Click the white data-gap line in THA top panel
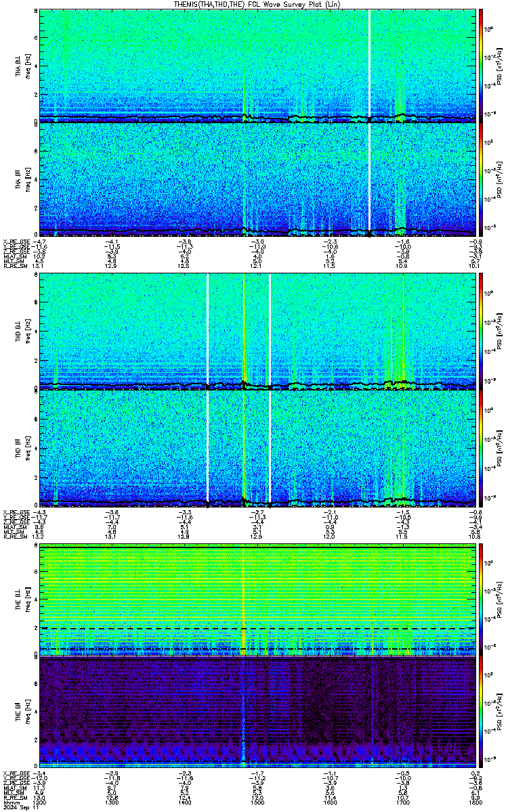 (x=369, y=66)
